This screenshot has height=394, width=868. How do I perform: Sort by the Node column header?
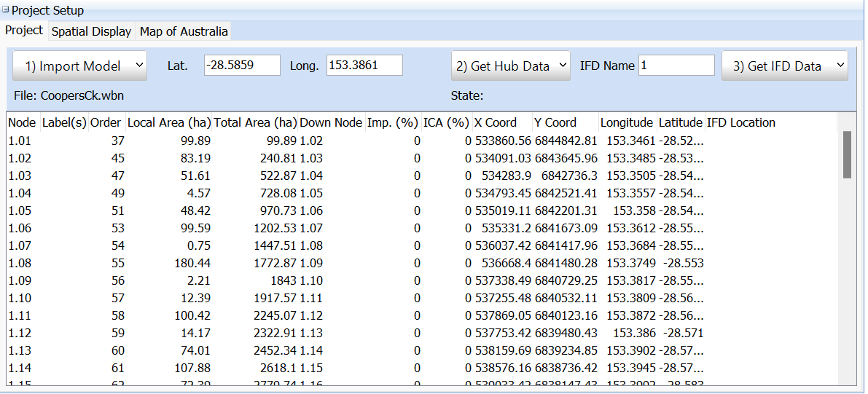pos(21,122)
